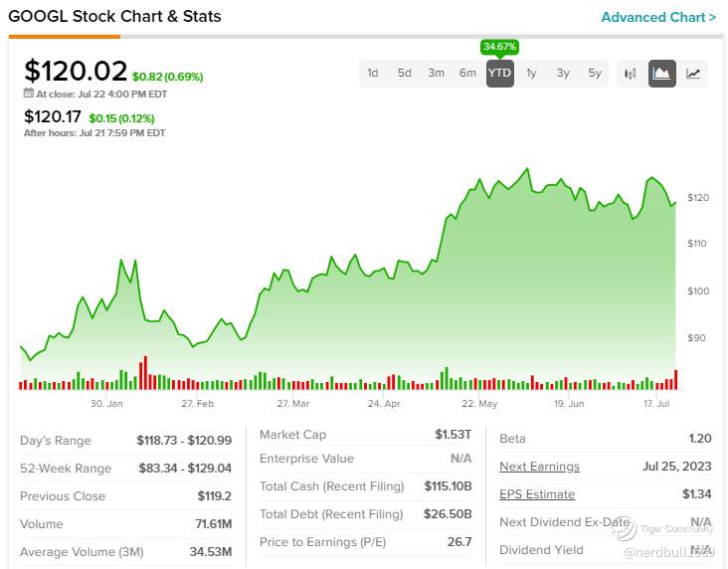Select the 1y time range
The width and height of the screenshot is (728, 569).
click(x=531, y=74)
